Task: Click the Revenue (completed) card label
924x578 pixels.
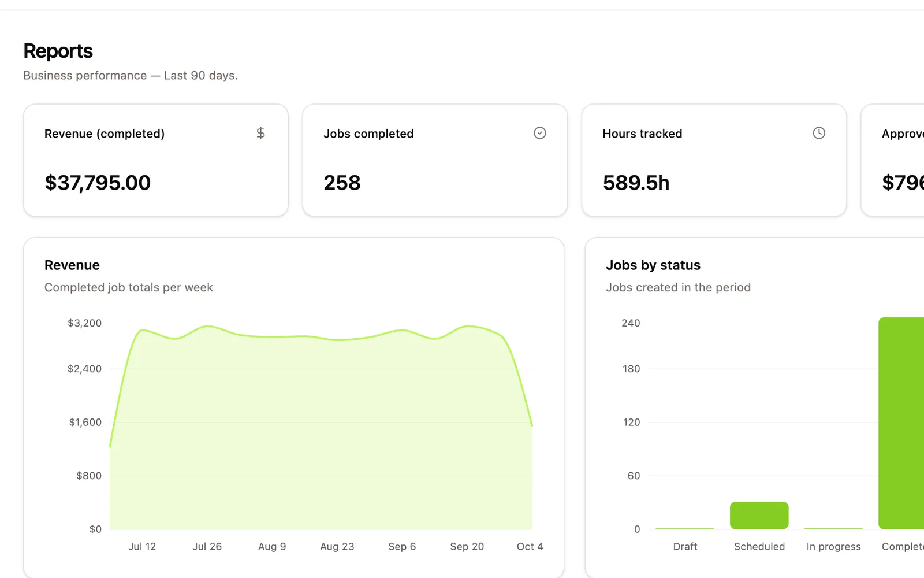Action: [105, 134]
